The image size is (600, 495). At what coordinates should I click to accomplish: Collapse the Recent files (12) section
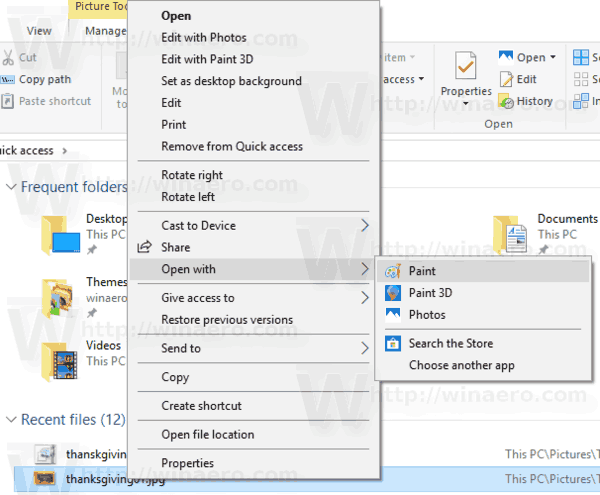coord(11,420)
